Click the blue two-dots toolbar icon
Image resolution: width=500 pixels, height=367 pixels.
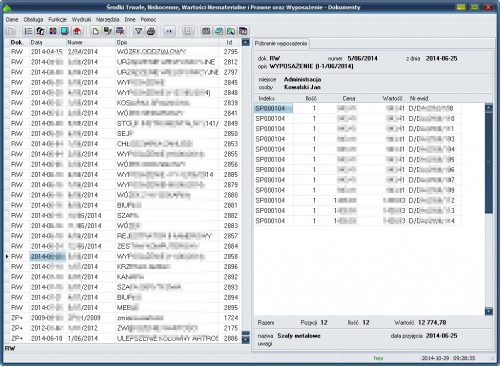click(169, 31)
